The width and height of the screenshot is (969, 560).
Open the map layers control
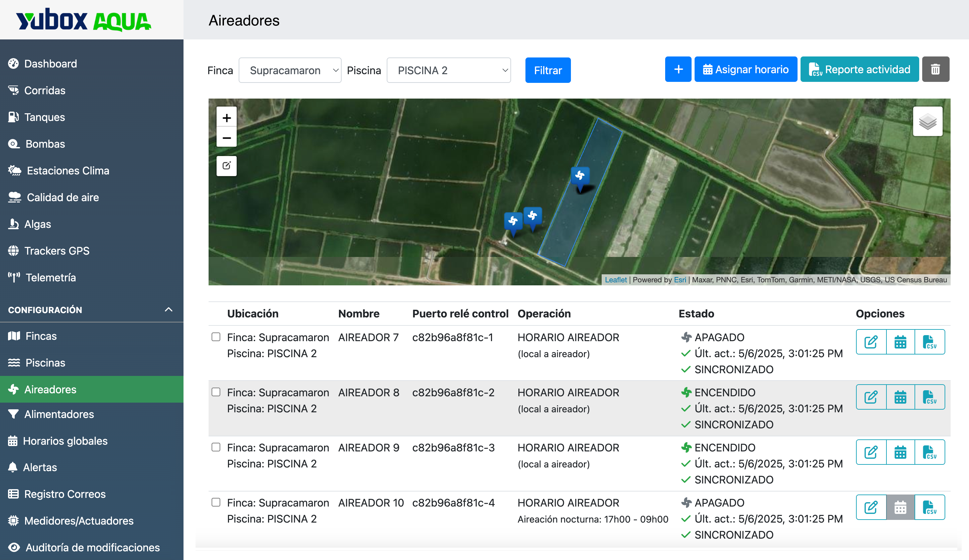click(x=927, y=122)
